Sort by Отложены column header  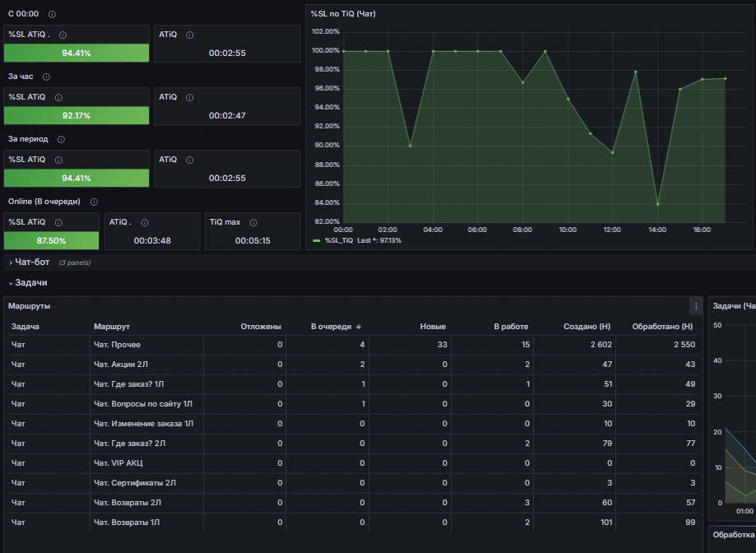coord(260,327)
